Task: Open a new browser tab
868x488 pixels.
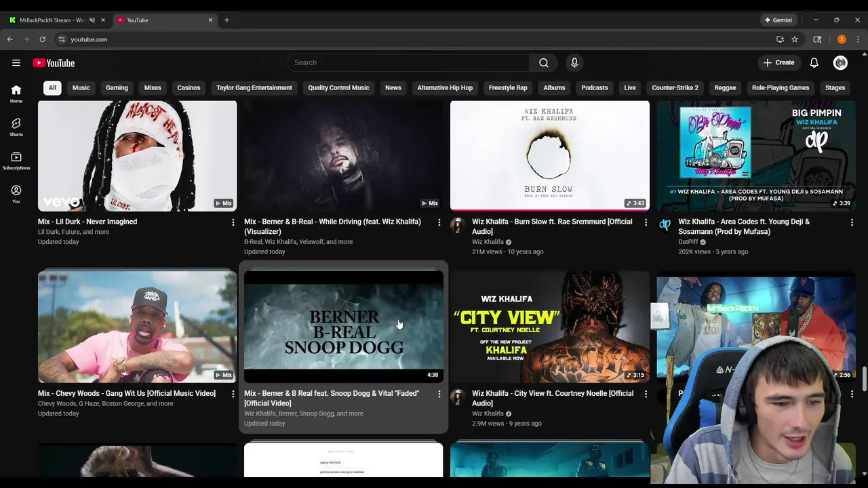Action: point(226,20)
